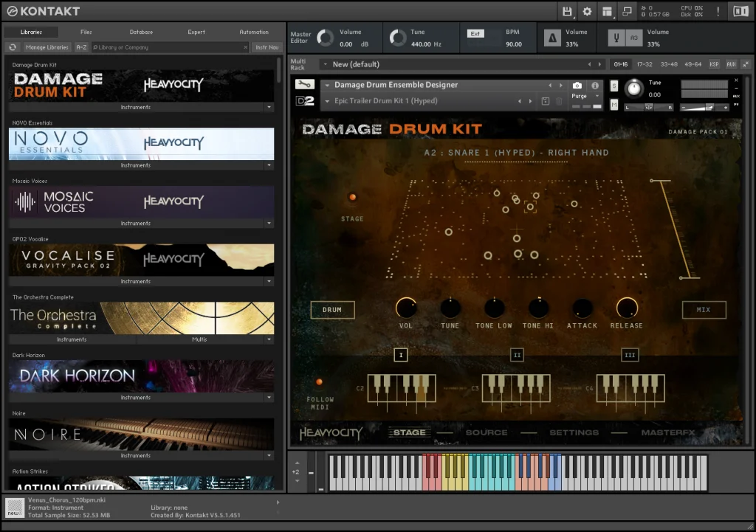
Task: Select keyboard zone II button
Action: pos(517,355)
